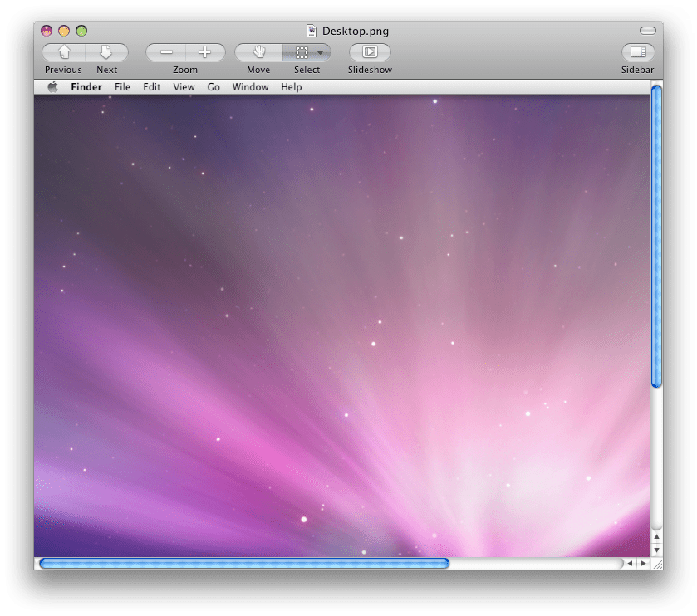The height and width of the screenshot is (616, 697).
Task: Open the Help menu
Action: pos(291,87)
